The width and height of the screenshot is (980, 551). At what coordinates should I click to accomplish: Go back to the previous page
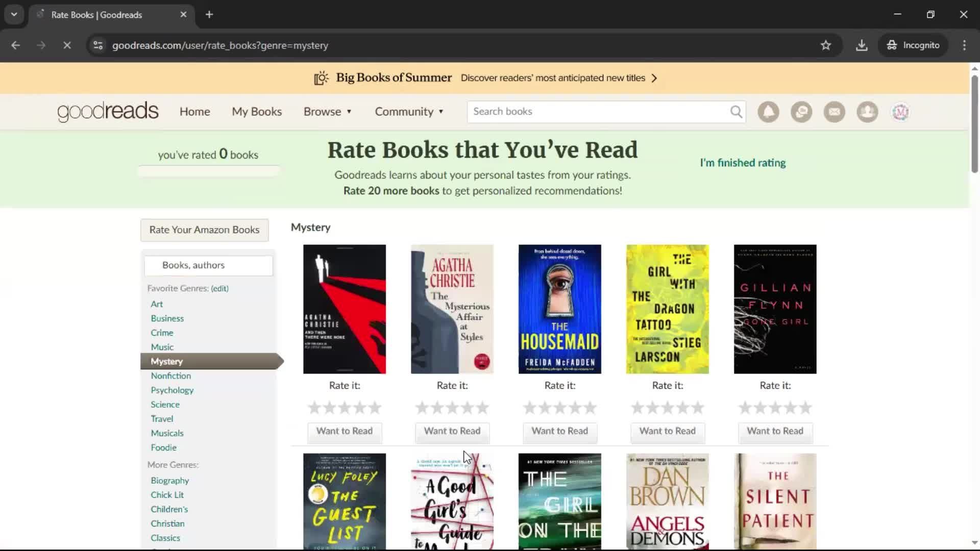16,45
